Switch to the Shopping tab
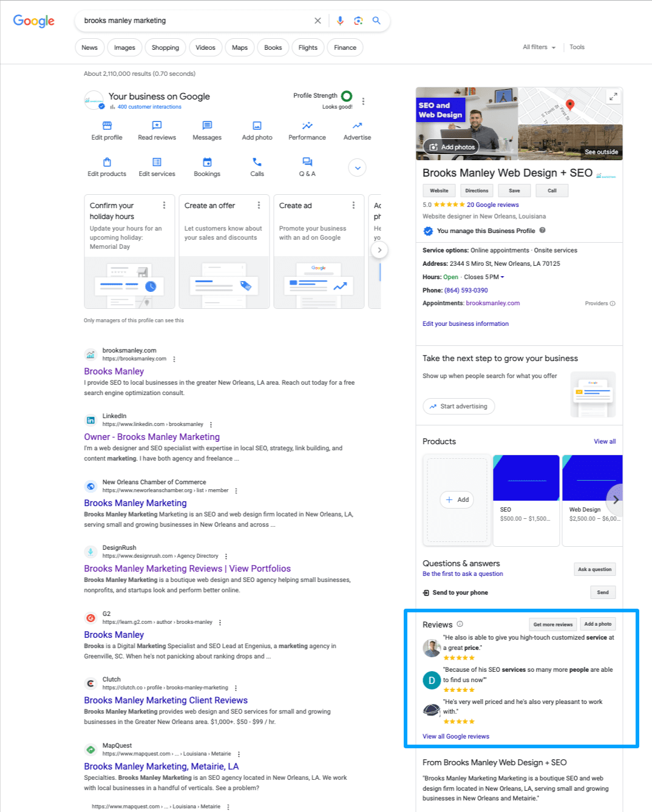Image resolution: width=652 pixels, height=812 pixels. click(165, 47)
